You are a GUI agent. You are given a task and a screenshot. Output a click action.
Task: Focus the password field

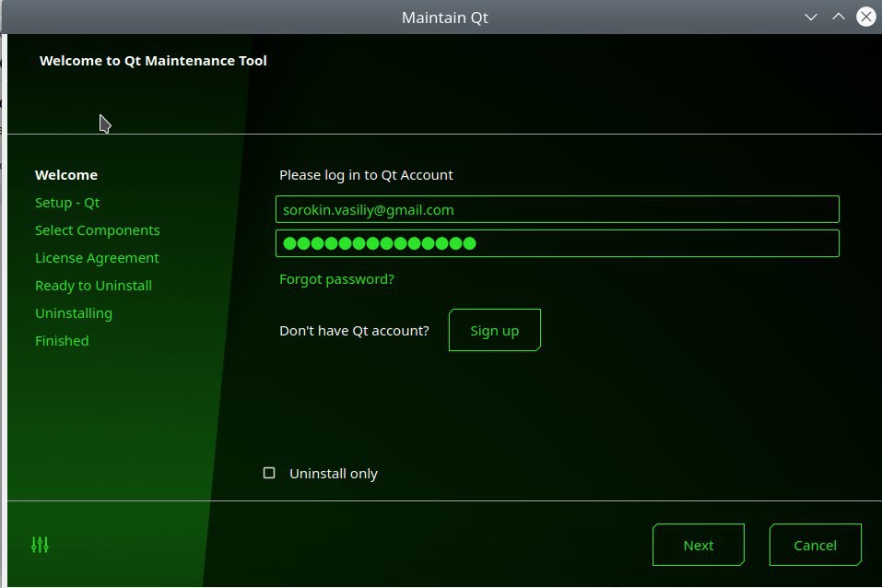[558, 243]
